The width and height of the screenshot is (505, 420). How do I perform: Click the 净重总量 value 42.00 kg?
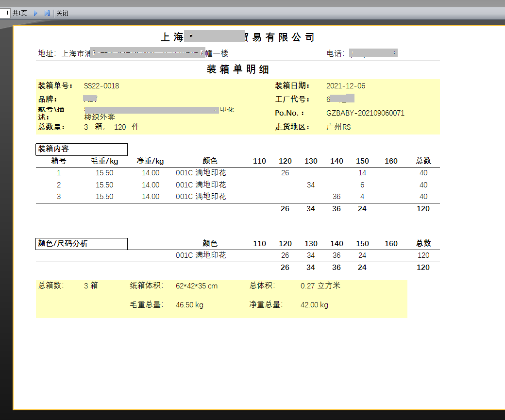click(x=314, y=305)
